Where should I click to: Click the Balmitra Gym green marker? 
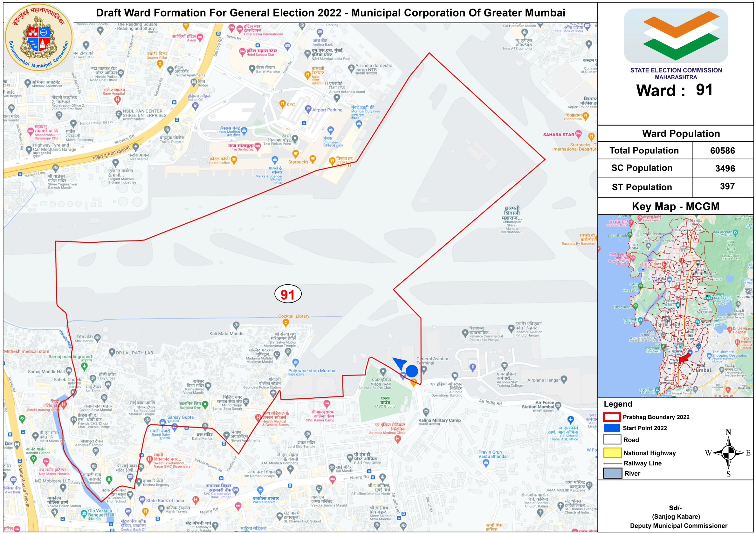[205, 404]
